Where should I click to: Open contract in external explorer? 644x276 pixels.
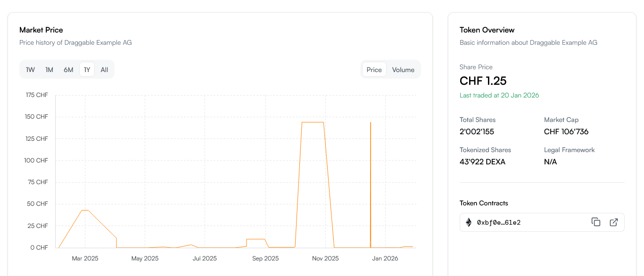click(613, 222)
